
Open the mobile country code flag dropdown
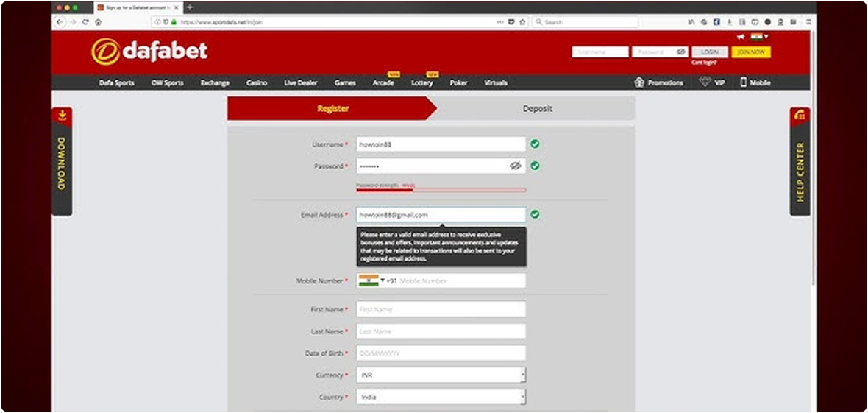[x=371, y=280]
